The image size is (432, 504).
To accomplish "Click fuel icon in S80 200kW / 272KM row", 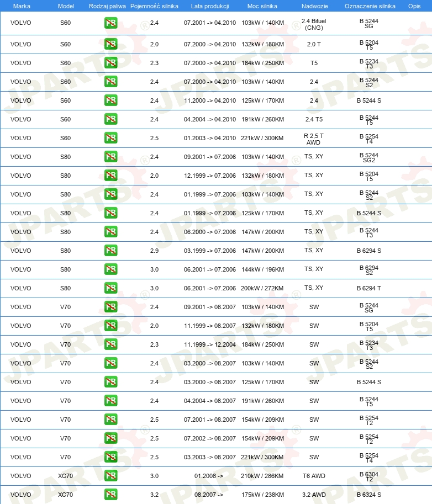I will pos(110,288).
